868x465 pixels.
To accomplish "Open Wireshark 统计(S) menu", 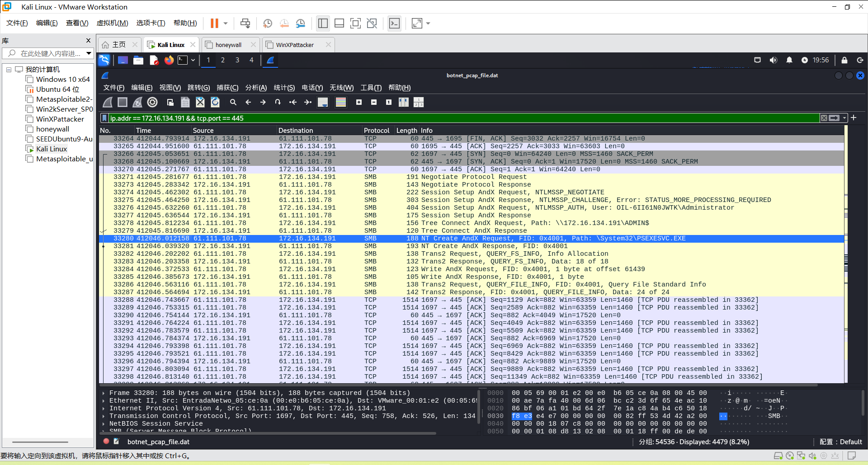I will pyautogui.click(x=284, y=88).
